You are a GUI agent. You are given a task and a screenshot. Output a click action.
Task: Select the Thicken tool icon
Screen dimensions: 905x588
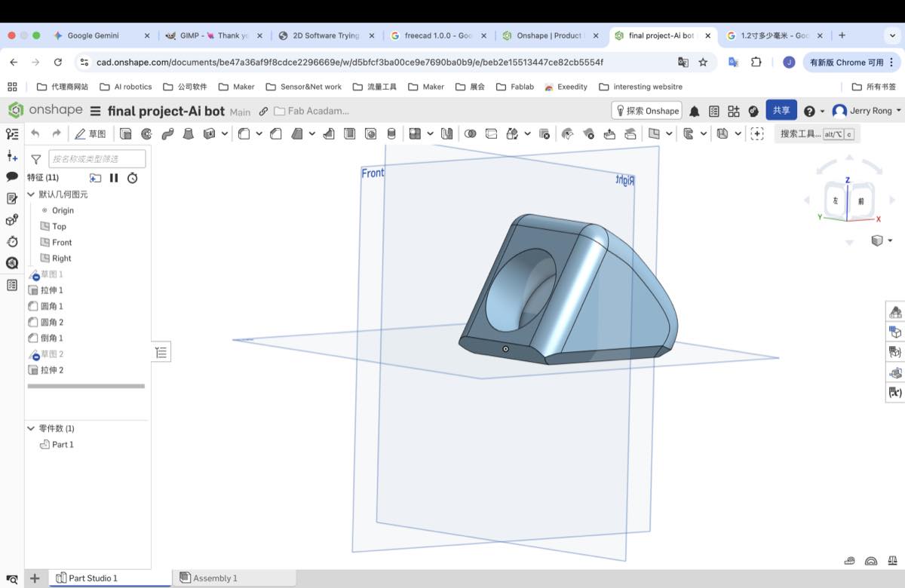coord(209,134)
